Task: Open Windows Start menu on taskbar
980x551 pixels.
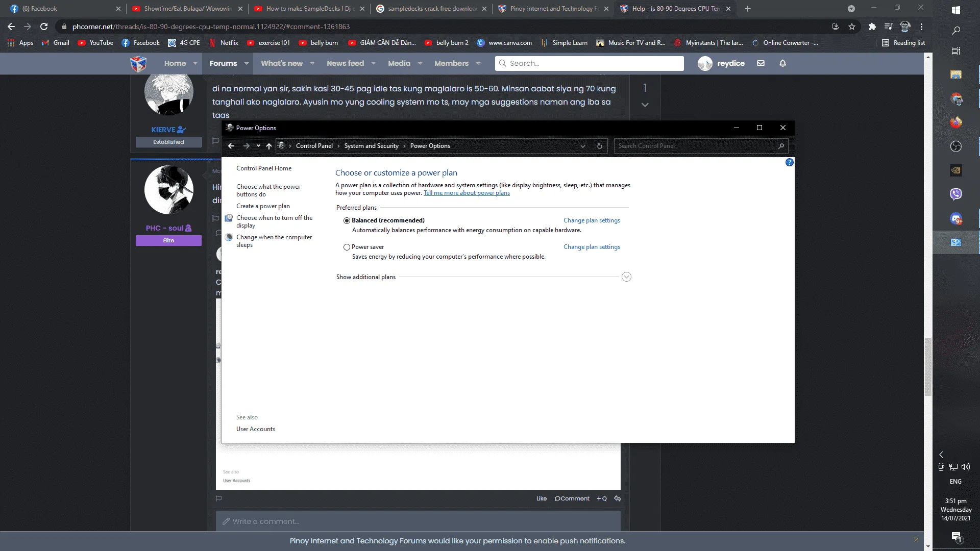Action: (956, 10)
